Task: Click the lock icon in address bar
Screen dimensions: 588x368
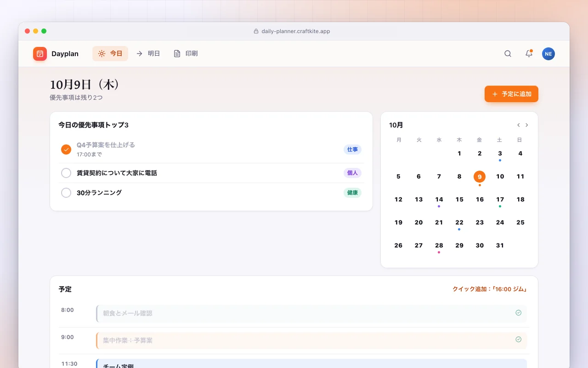Action: coord(256,31)
